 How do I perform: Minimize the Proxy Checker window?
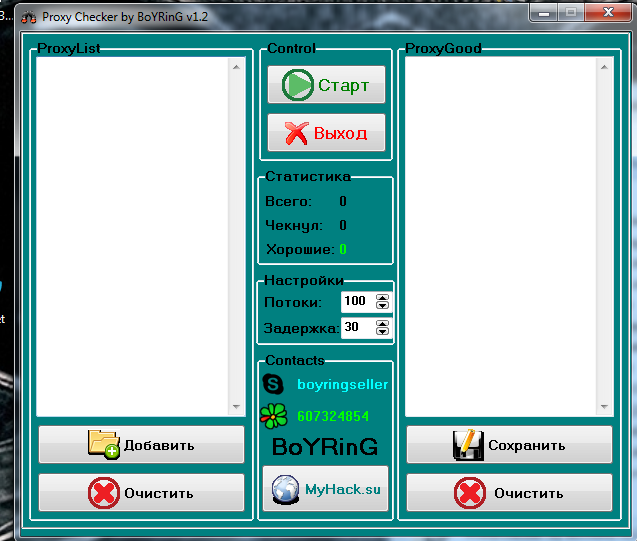point(544,13)
